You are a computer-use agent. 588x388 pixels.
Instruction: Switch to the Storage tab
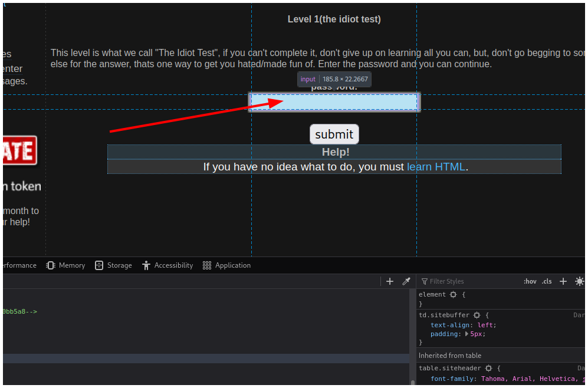pos(113,265)
